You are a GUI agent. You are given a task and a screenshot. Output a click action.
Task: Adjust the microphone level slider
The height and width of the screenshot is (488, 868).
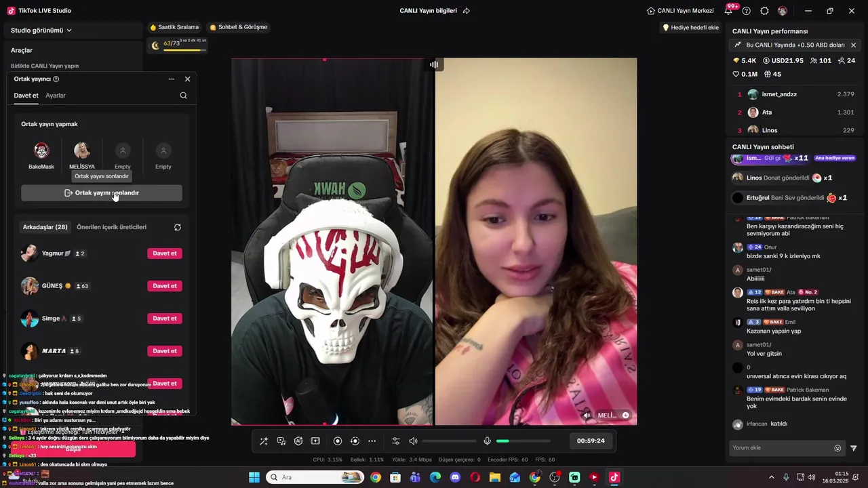[x=524, y=441]
